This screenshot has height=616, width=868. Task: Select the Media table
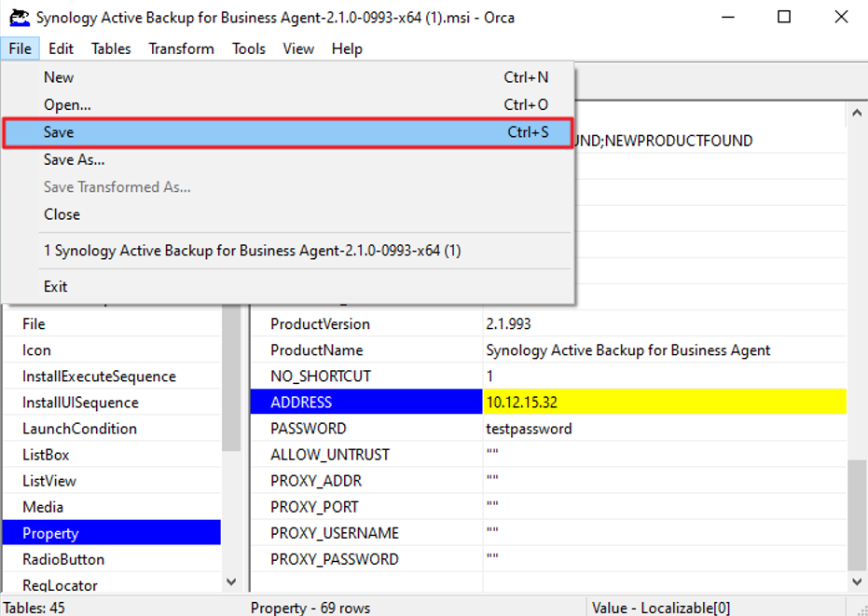point(112,507)
